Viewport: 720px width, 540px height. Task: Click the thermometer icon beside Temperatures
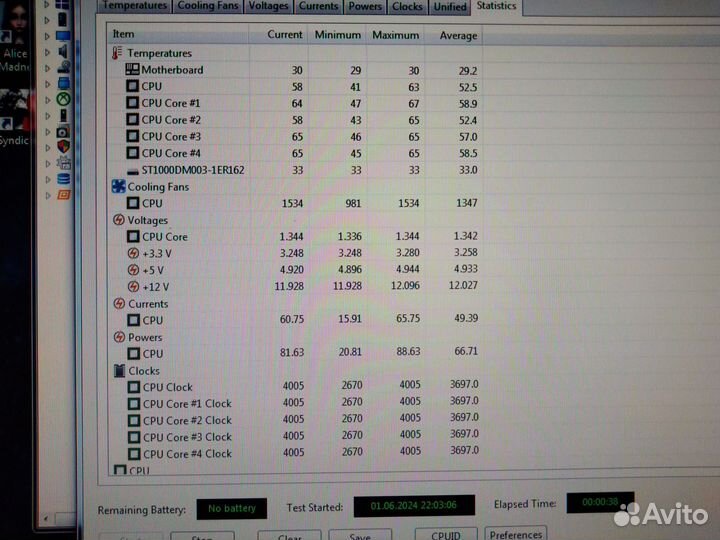click(118, 53)
